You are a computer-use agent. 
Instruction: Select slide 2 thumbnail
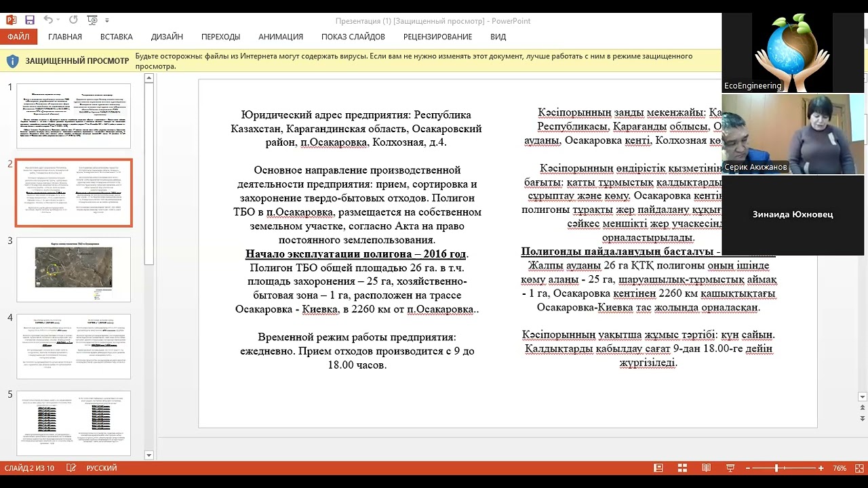73,193
